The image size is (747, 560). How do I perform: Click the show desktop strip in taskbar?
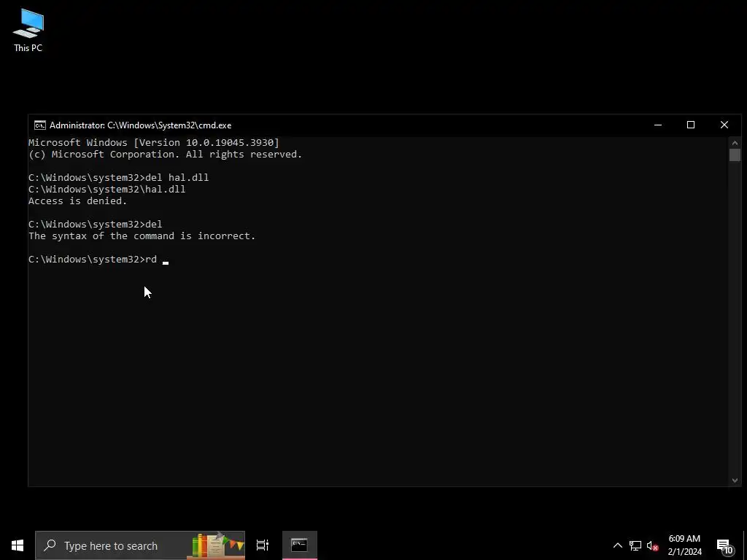coord(745,545)
